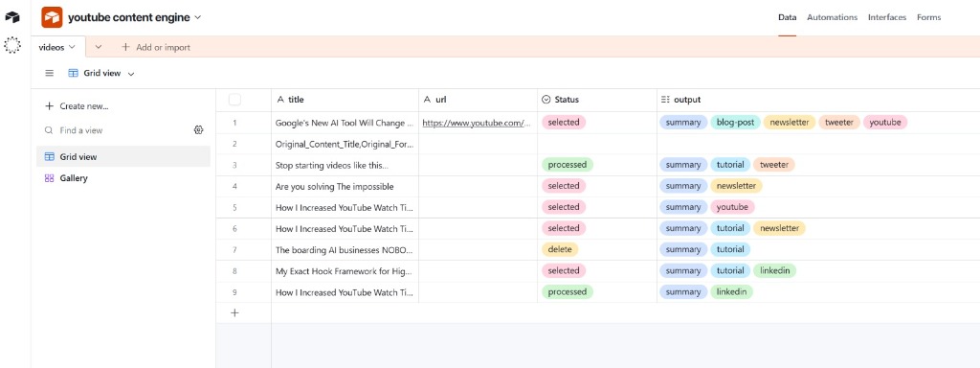Add a new record with the plus icon
The height and width of the screenshot is (368, 980).
pos(235,313)
